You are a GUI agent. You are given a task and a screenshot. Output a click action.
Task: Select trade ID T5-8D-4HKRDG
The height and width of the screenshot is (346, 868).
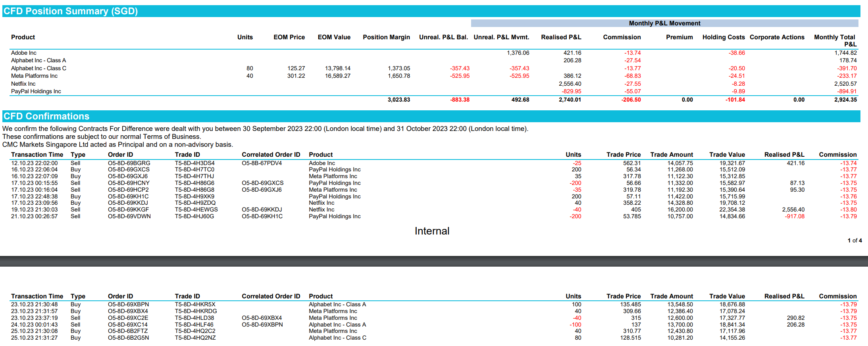point(196,311)
